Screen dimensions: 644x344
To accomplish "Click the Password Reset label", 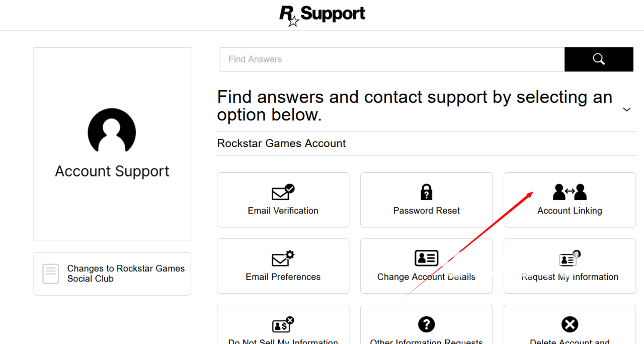I will (x=427, y=211).
